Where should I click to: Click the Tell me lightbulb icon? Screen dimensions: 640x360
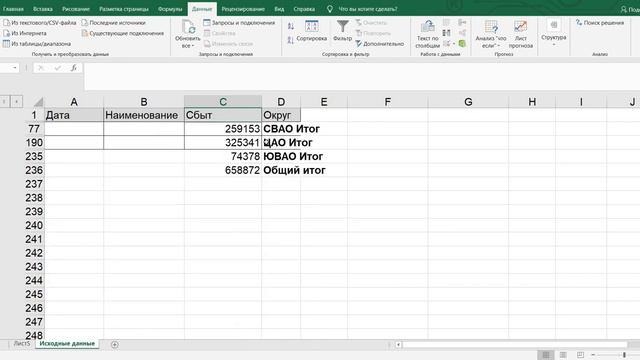[x=330, y=9]
